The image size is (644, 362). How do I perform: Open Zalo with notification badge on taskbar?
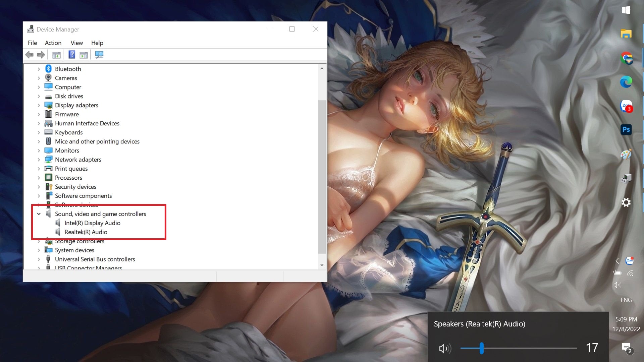626,106
